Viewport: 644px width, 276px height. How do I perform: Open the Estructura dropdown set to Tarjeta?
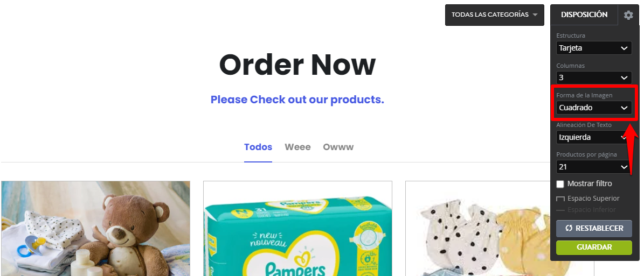click(x=594, y=48)
